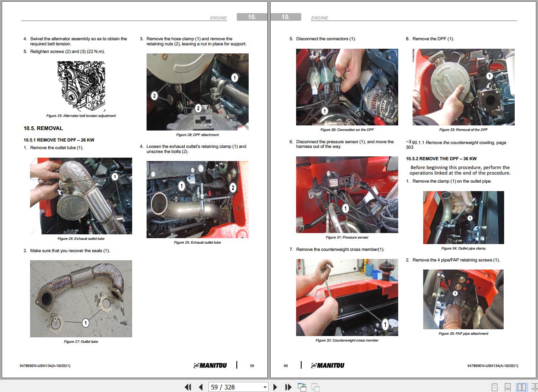
Task: Click the greyed next view navigation icon
Action: pyautogui.click(x=316, y=387)
